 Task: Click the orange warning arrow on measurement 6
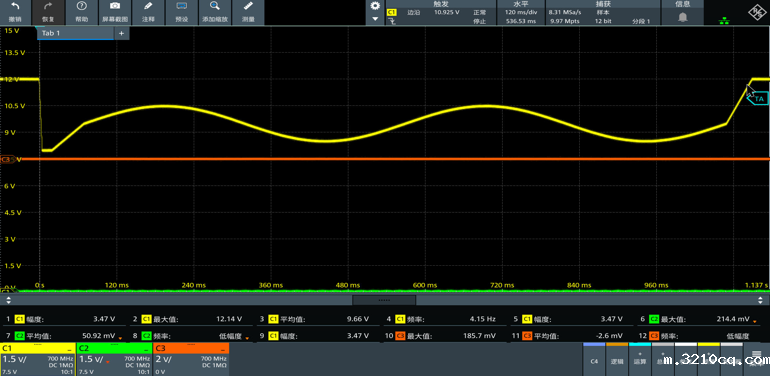pyautogui.click(x=755, y=322)
